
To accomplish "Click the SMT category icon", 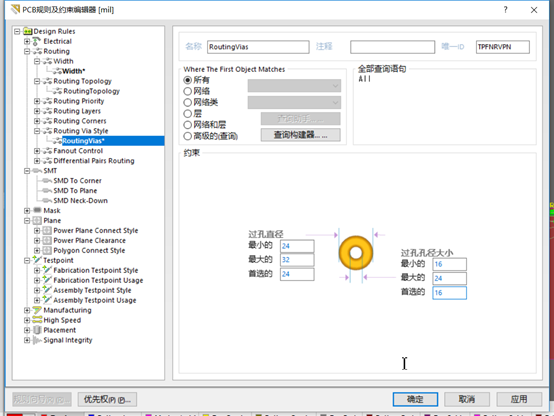I will point(37,171).
